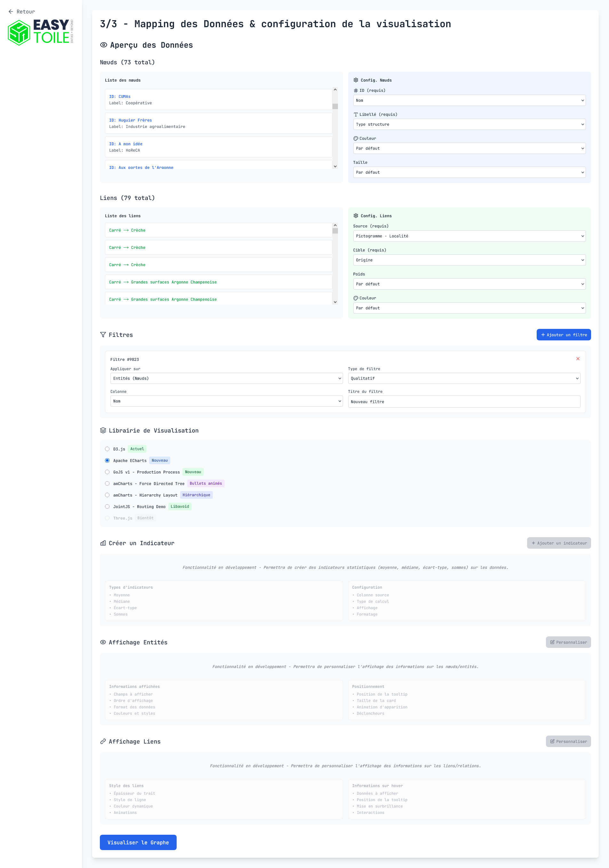Click the layers icon beside Librairie de Visualisation
Image resolution: width=609 pixels, height=868 pixels.
coord(103,431)
